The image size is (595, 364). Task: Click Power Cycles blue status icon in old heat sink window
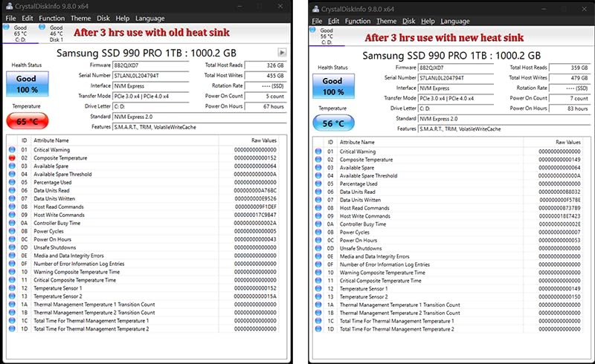pyautogui.click(x=11, y=231)
